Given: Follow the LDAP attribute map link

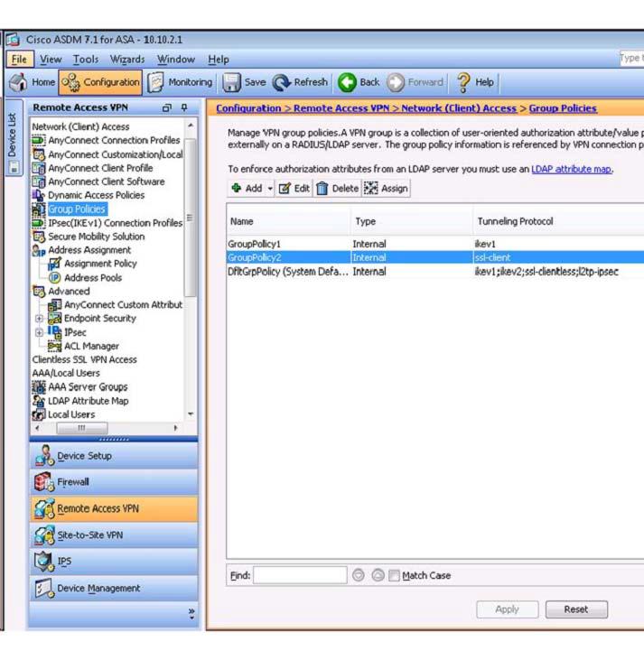Looking at the screenshot, I should (x=571, y=169).
